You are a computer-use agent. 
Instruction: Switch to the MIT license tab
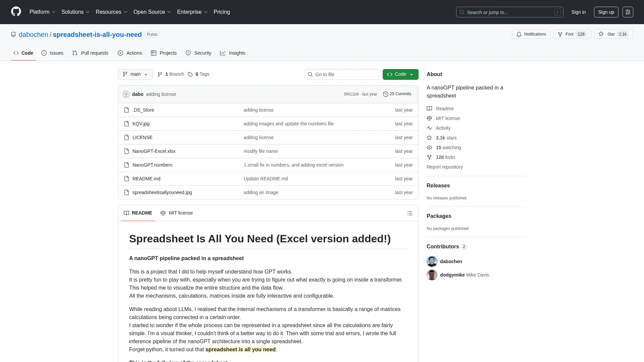[x=176, y=213]
